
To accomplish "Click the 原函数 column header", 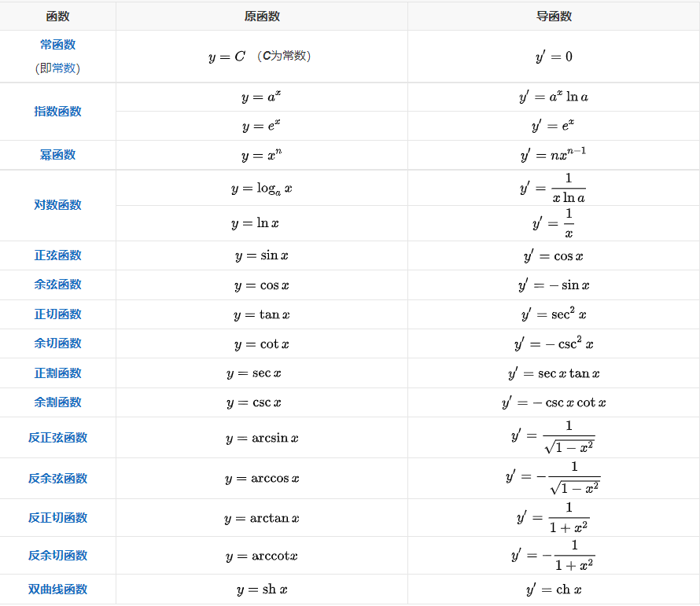I will pos(262,17).
